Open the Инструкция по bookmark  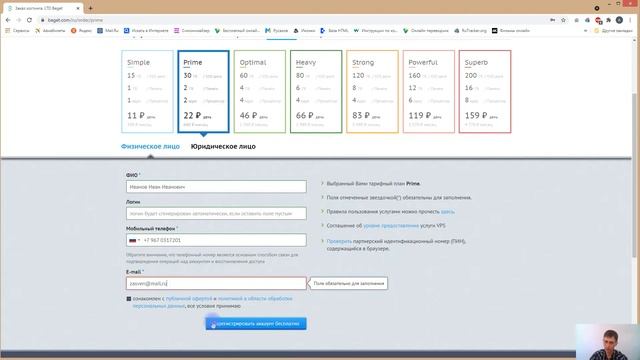coord(376,31)
